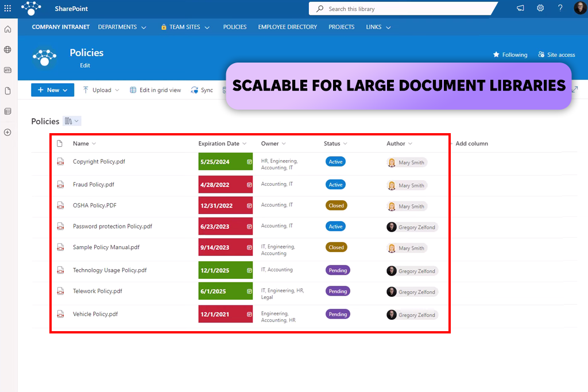The width and height of the screenshot is (588, 392).
Task: Click Edit in grid view
Action: 155,90
